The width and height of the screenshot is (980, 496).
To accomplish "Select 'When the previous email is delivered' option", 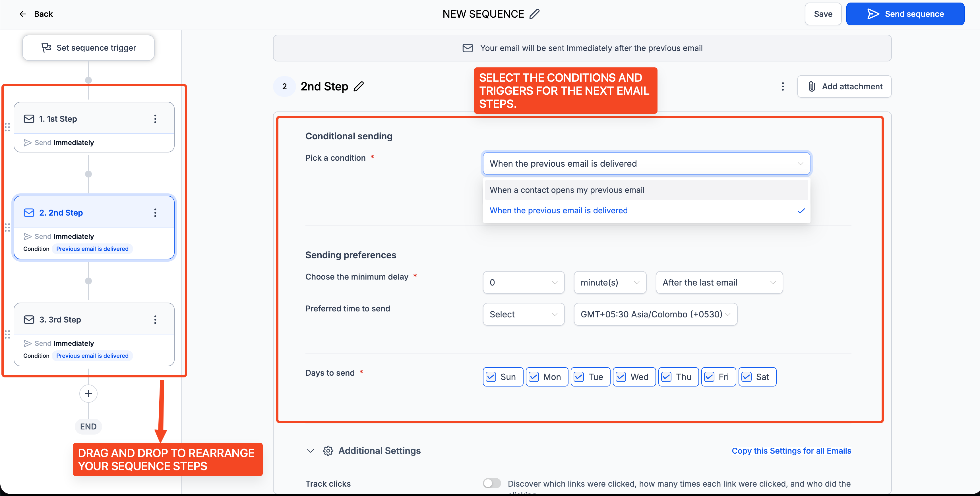I will pyautogui.click(x=559, y=211).
